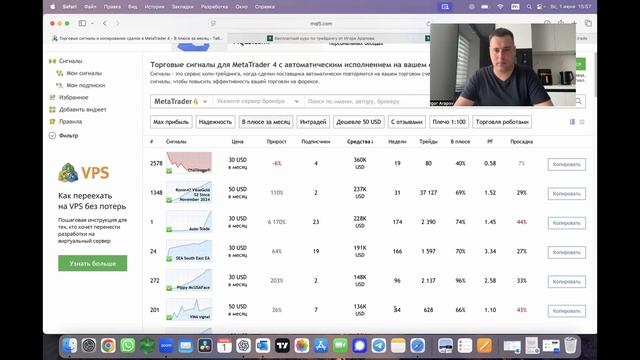Switch signals to list view icon

572,122
